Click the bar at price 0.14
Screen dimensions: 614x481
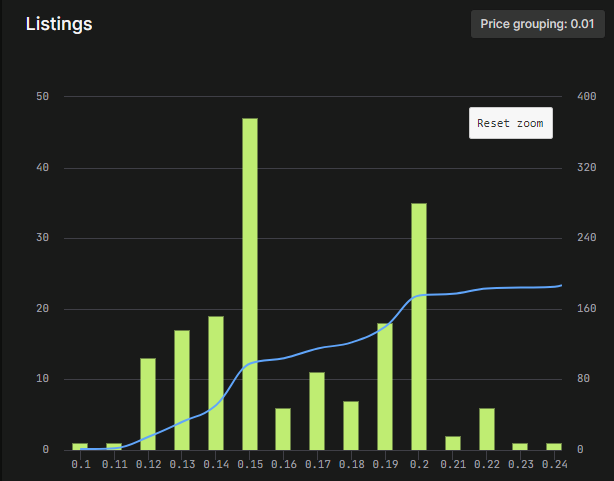216,383
